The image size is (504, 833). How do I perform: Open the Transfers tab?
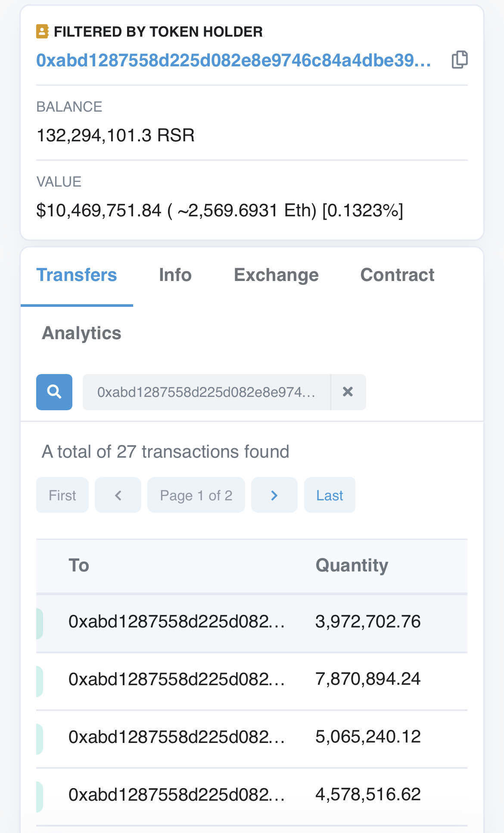(x=77, y=275)
